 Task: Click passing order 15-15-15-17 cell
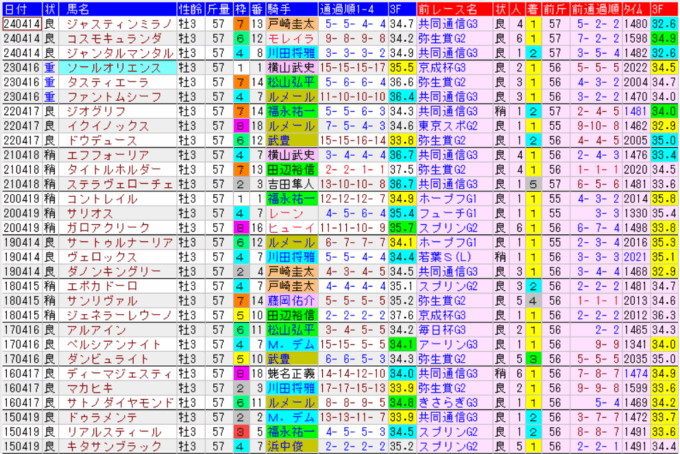pos(353,68)
